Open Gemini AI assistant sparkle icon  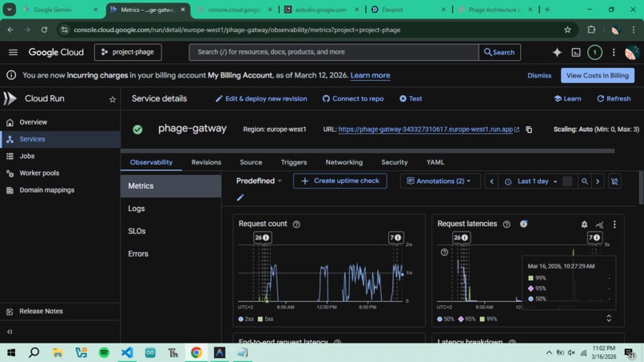[557, 52]
